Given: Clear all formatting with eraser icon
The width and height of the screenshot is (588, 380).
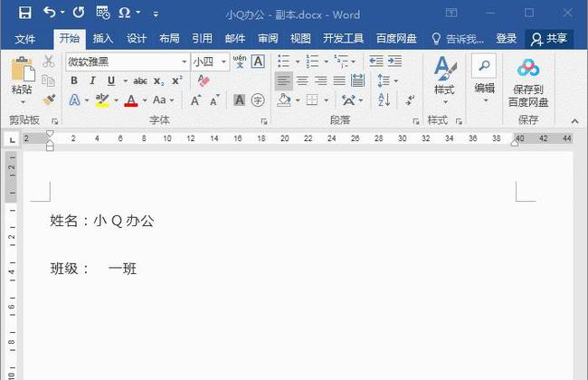Looking at the screenshot, I should [x=204, y=81].
